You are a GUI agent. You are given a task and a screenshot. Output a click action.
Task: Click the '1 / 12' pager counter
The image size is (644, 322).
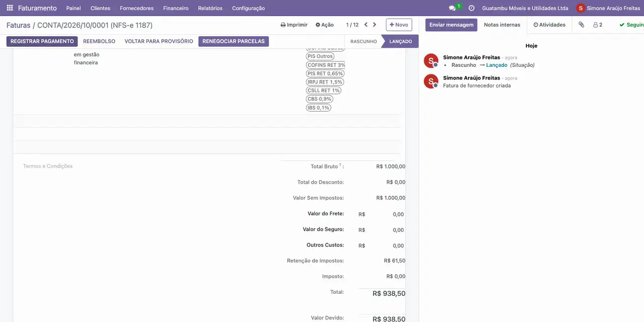(352, 25)
